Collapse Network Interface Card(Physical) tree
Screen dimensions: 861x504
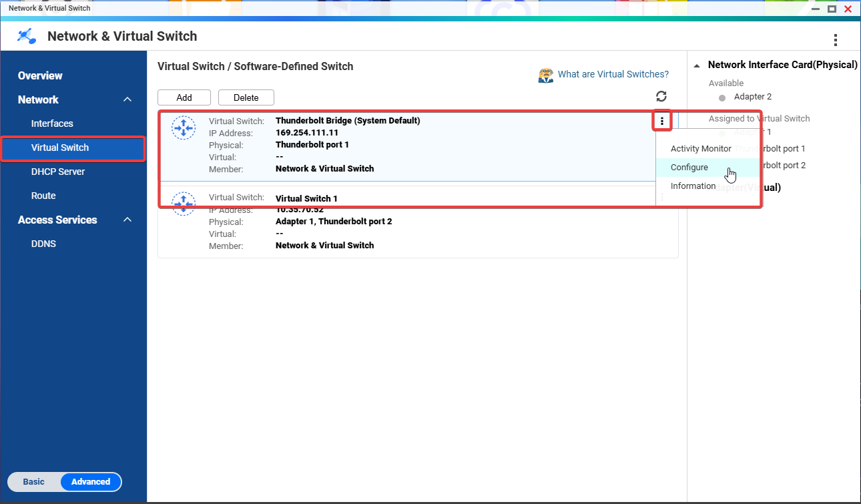[697, 65]
